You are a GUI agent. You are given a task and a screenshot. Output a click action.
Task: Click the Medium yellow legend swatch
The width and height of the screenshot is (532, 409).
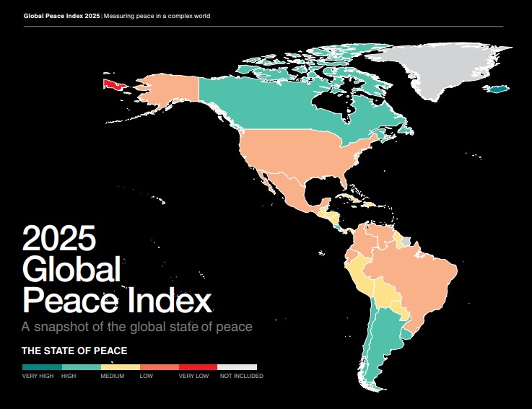click(x=120, y=366)
